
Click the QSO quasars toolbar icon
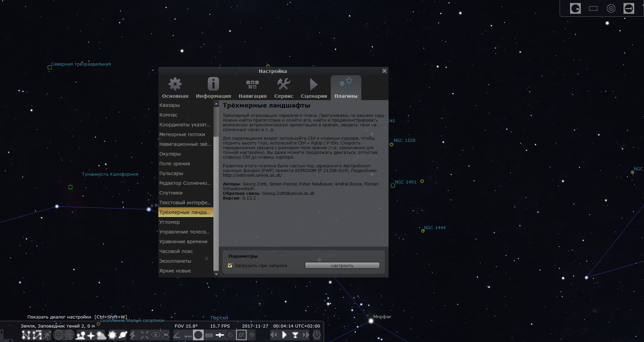(209, 335)
